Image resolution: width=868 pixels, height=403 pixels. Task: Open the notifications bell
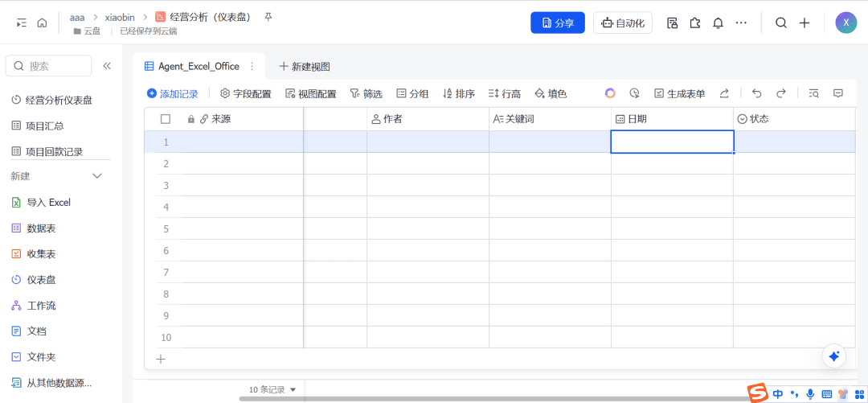(718, 23)
